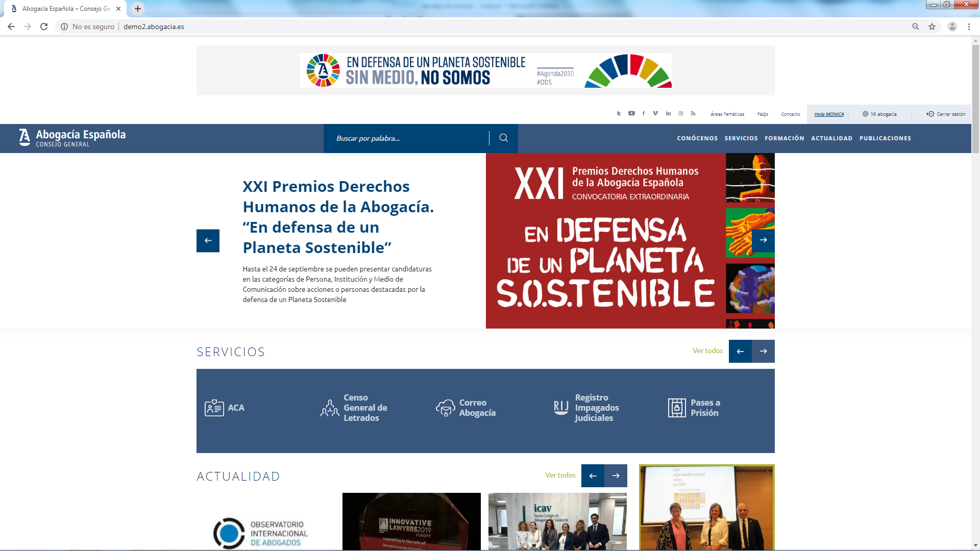Image resolution: width=980 pixels, height=551 pixels.
Task: Open the PUBLICACIONES menu
Action: pyautogui.click(x=885, y=138)
